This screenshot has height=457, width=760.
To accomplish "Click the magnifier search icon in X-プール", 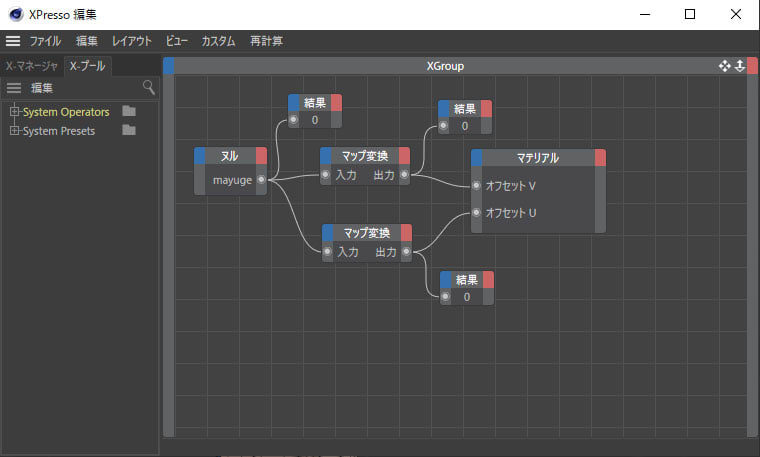I will pyautogui.click(x=149, y=87).
